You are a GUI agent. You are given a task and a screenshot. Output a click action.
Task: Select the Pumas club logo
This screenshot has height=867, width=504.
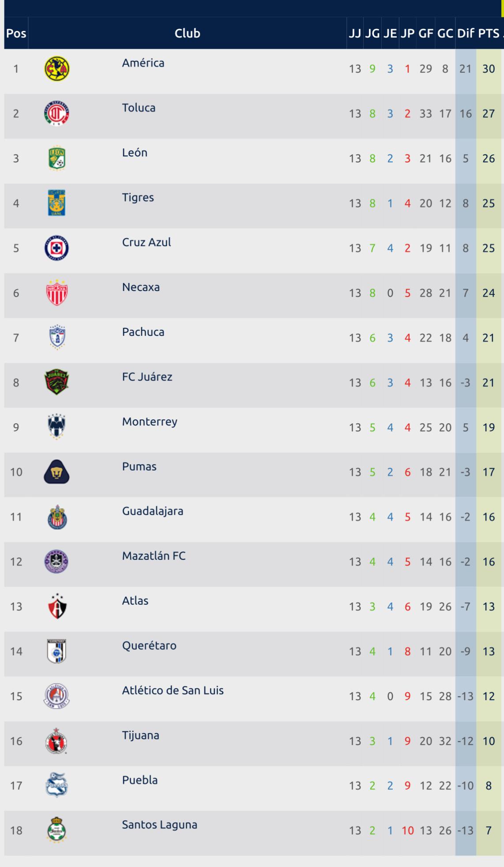(57, 472)
